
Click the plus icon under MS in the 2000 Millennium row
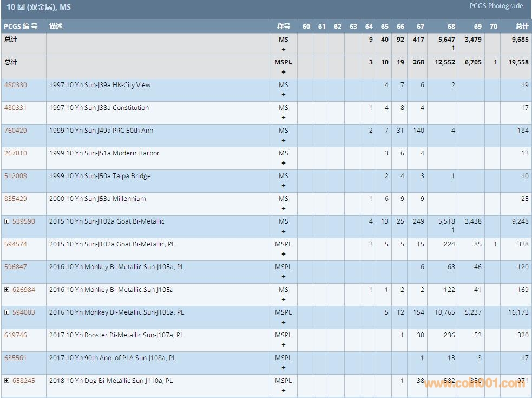[x=284, y=208]
